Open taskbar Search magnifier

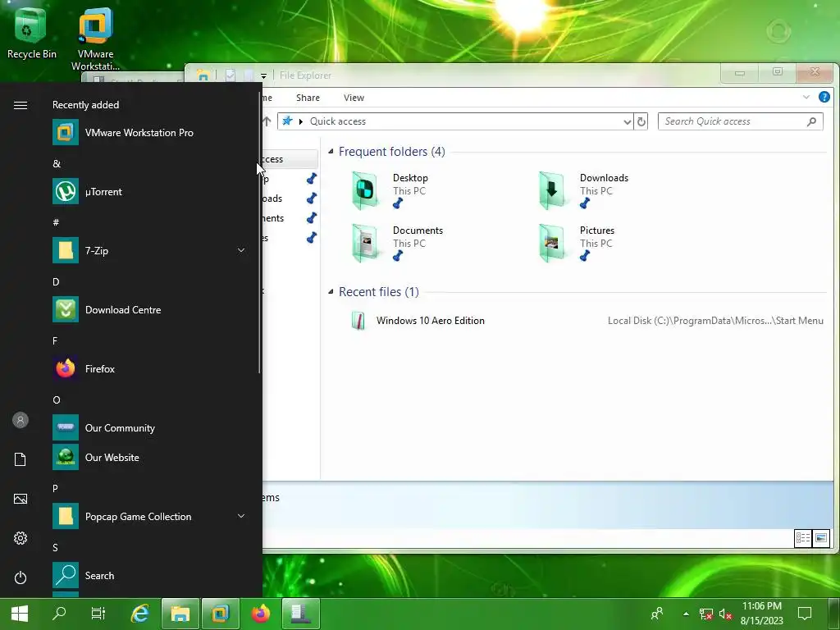[x=59, y=614]
